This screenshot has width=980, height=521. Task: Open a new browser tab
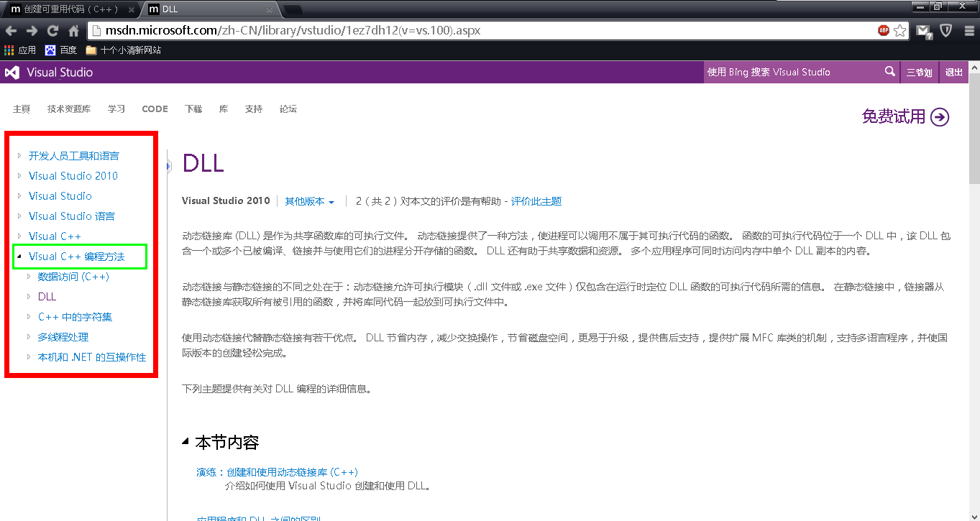(293, 10)
